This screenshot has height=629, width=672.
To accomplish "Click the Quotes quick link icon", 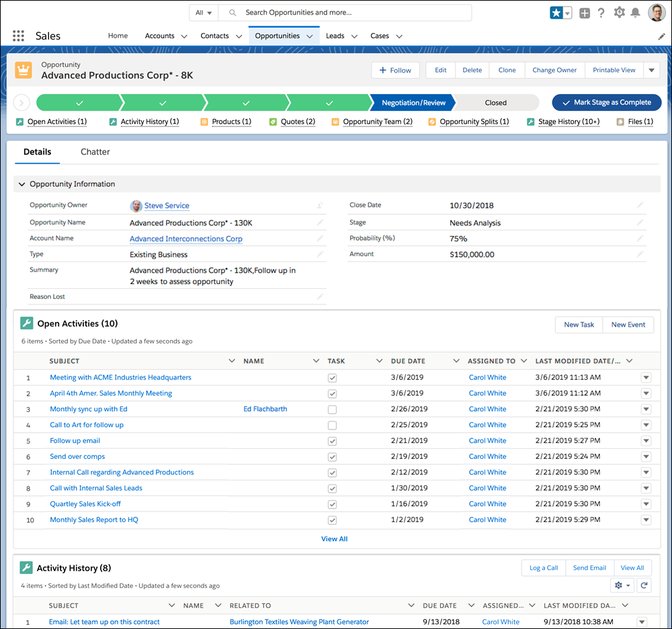I will coord(273,122).
